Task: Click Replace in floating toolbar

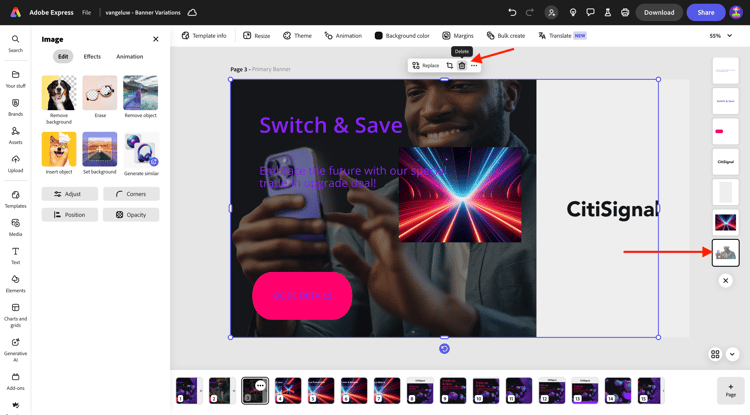Action: (426, 66)
